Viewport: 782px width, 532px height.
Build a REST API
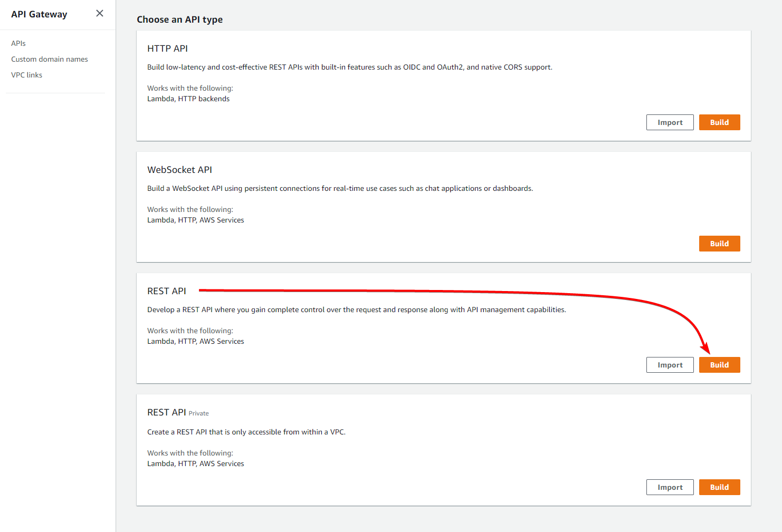(x=719, y=364)
